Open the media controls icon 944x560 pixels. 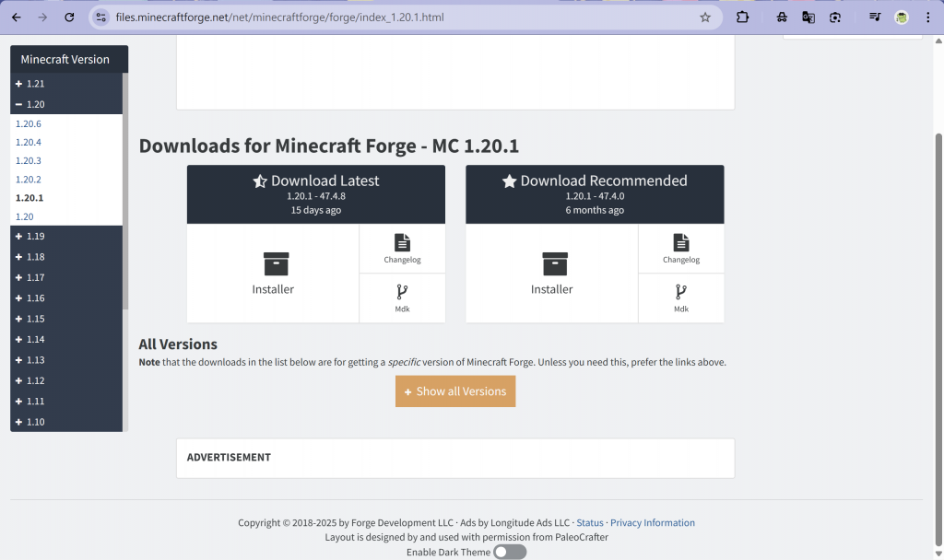875,17
